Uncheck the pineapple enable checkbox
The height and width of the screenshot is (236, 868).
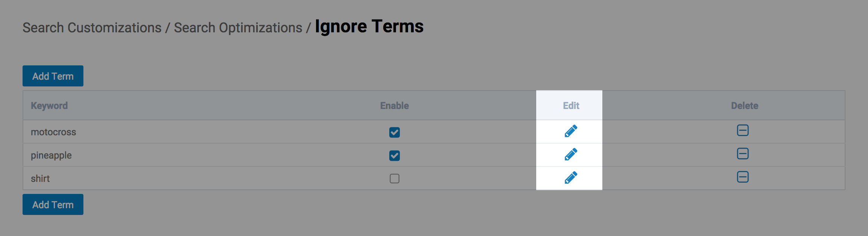coord(394,156)
